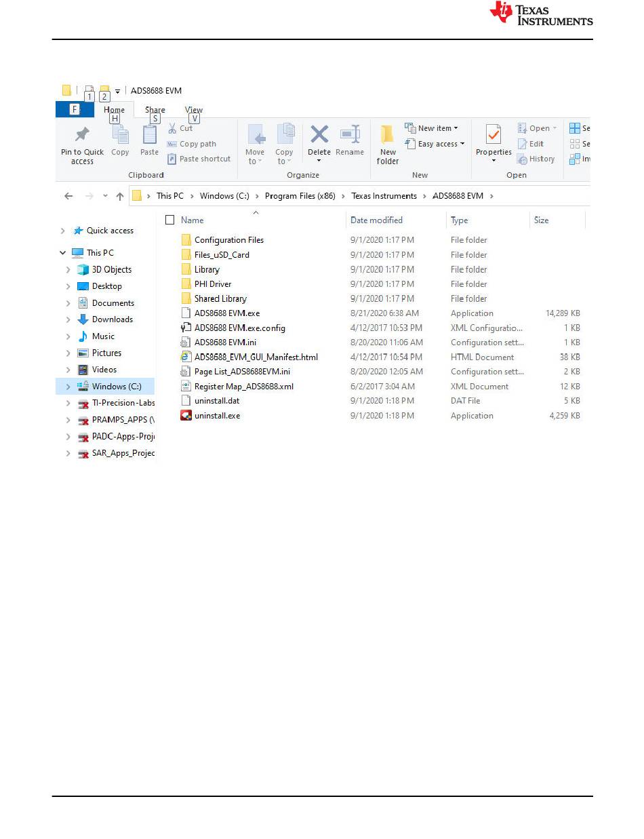Click Copy path in Clipboard group
This screenshot has width=644, height=839.
pos(191,144)
